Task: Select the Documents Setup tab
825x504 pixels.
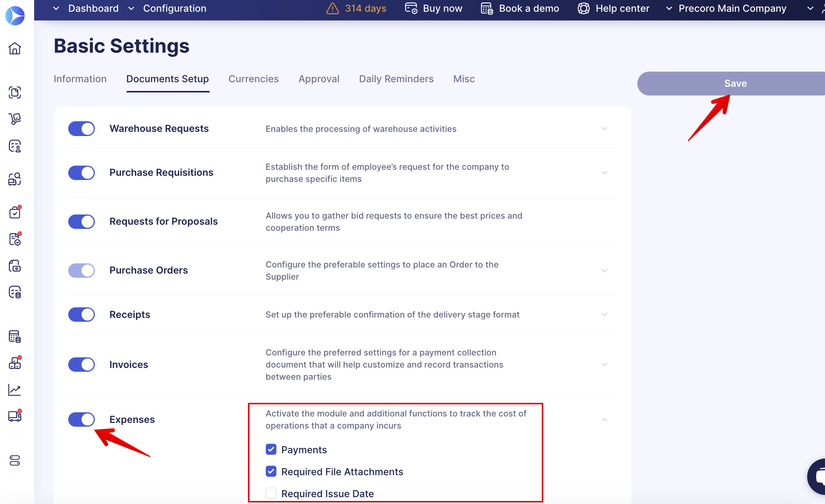Action: pyautogui.click(x=168, y=79)
